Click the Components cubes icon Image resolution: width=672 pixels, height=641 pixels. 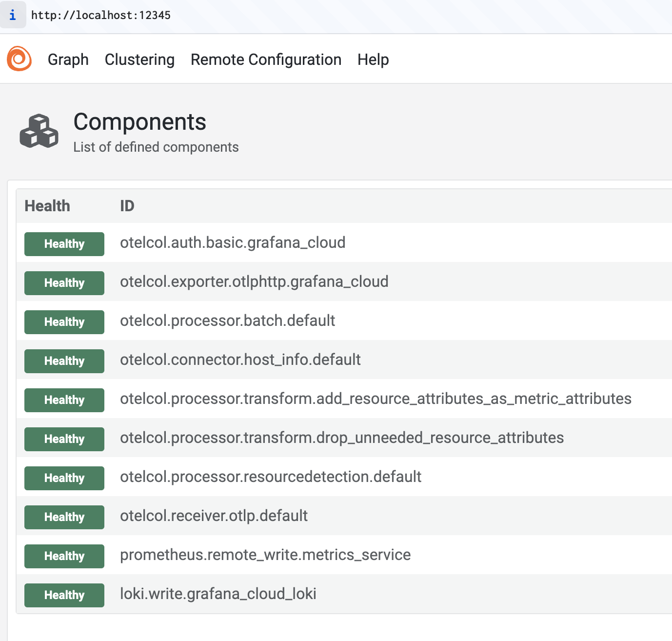point(39,131)
